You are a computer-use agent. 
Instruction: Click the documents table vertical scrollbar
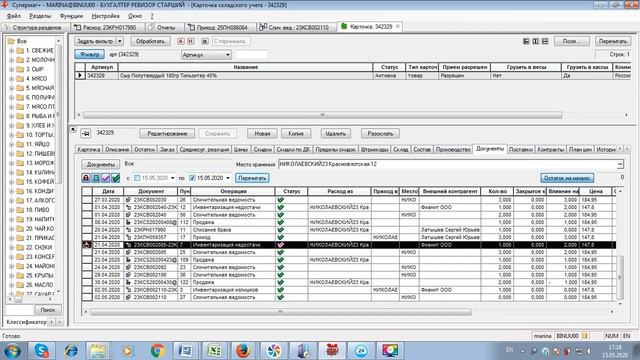pos(620,278)
